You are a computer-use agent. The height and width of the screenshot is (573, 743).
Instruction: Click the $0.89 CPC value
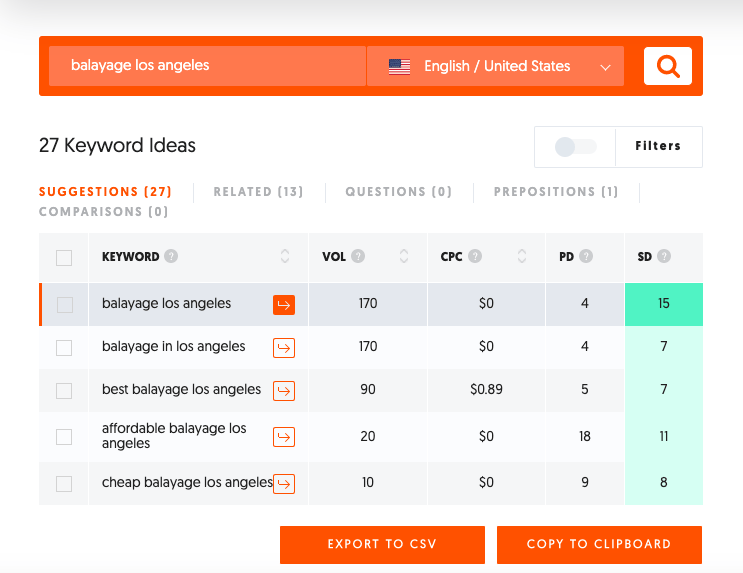pyautogui.click(x=486, y=389)
